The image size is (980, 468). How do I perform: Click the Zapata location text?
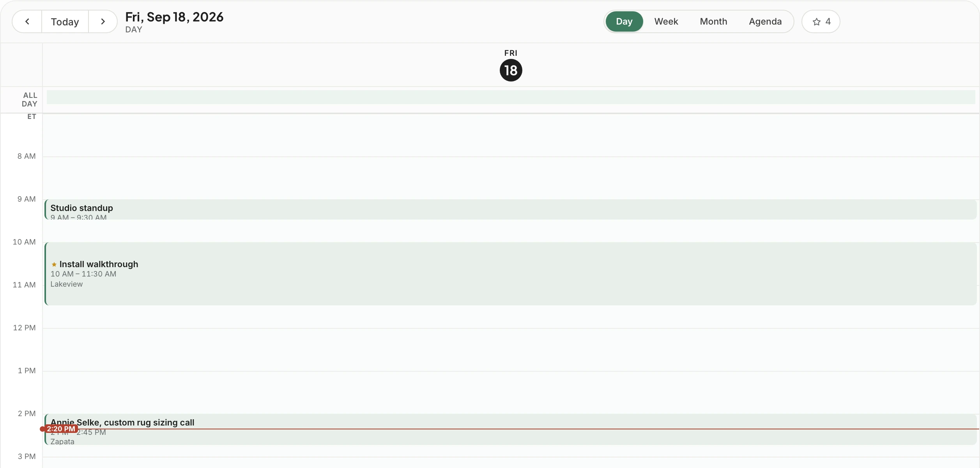click(62, 441)
